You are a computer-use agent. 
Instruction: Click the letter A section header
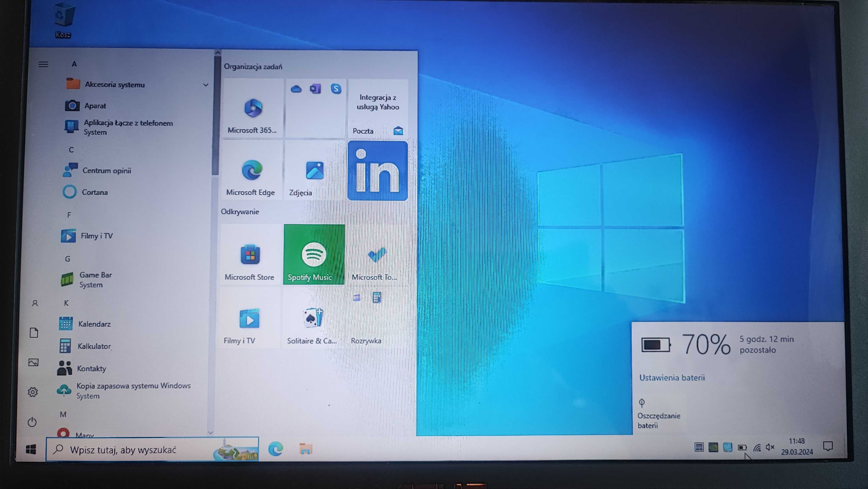[x=74, y=64]
